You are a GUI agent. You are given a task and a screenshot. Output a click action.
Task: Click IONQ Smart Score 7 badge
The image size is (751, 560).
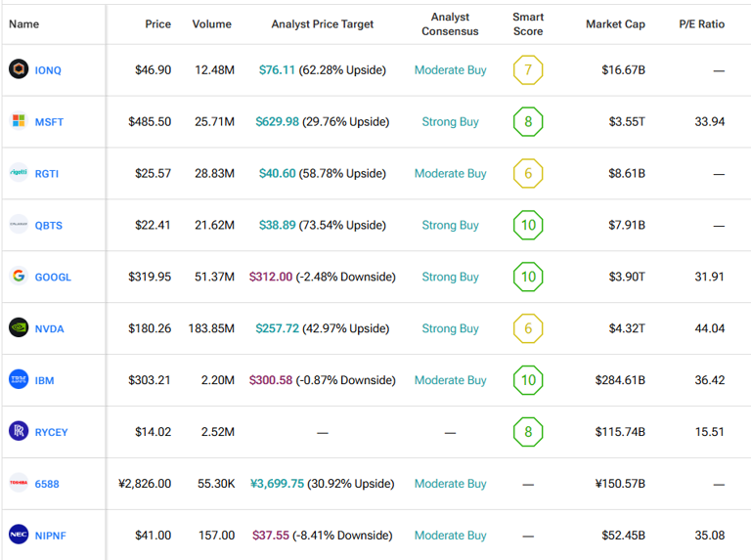(528, 70)
